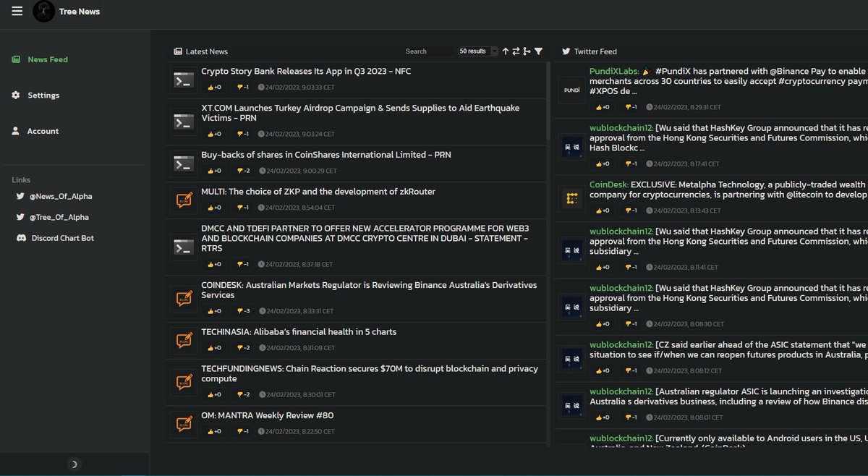Screen dimensions: 868x476
Task: Downvote wublockchain12 tweet timestamped 8:11:41
Action: click(x=631, y=267)
